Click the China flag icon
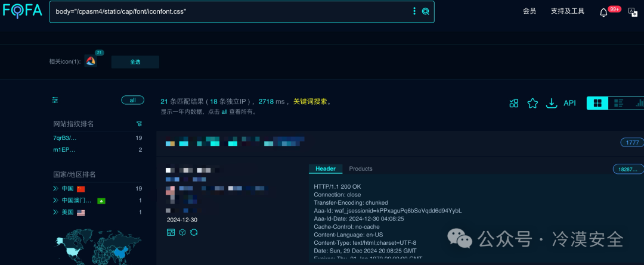The height and width of the screenshot is (265, 644). 80,189
